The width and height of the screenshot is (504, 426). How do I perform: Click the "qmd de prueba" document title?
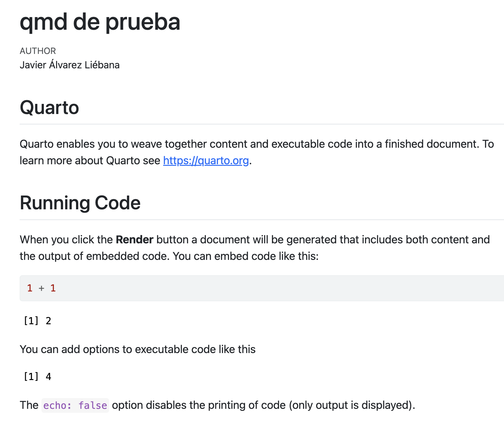(x=100, y=22)
